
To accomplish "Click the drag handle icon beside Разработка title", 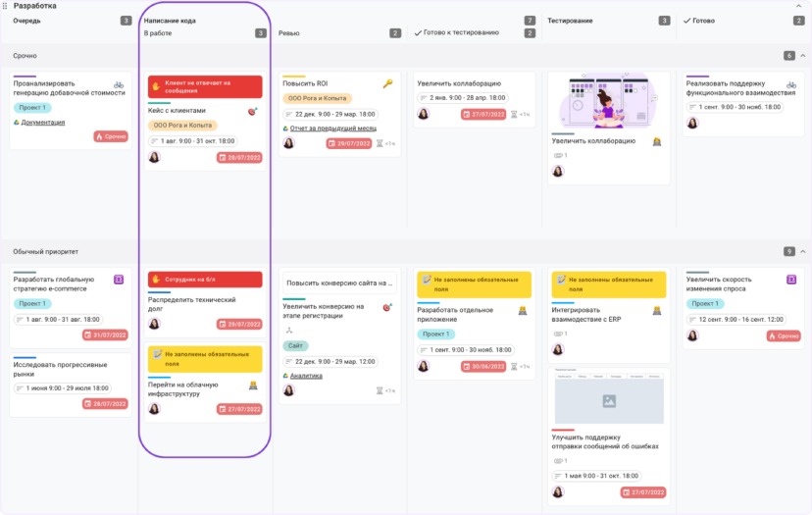I will [5, 6].
